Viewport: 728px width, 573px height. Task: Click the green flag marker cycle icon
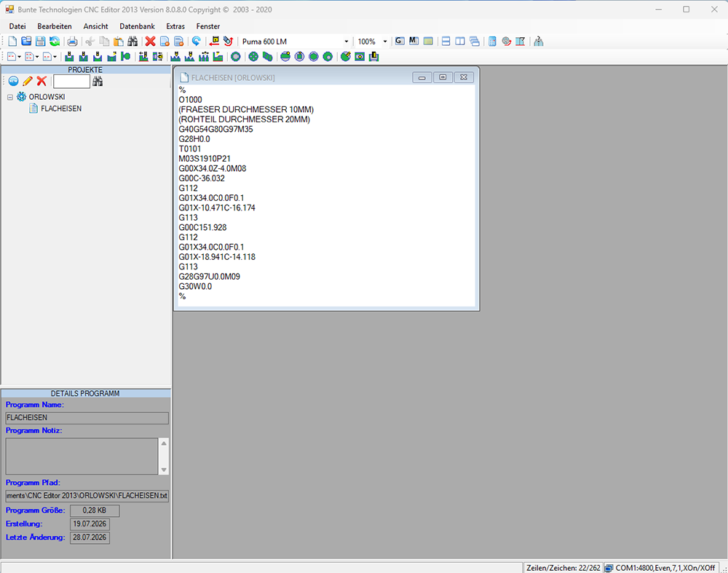click(126, 57)
